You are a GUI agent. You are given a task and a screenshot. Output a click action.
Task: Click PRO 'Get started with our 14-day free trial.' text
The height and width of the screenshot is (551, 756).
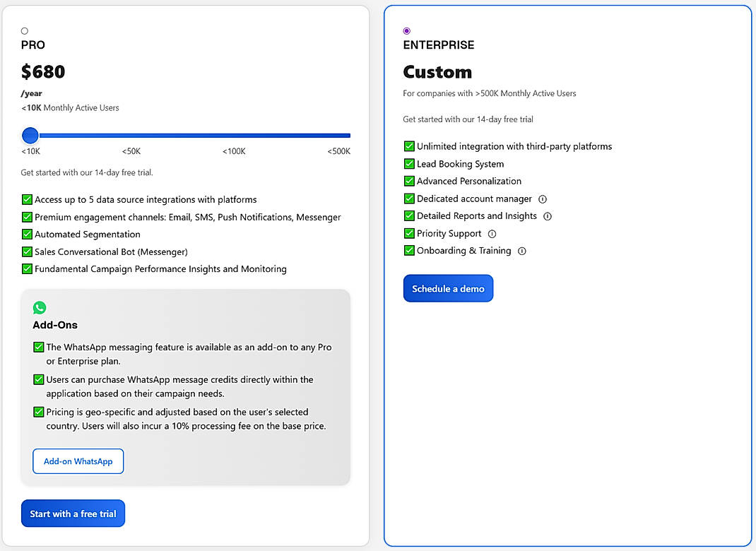click(x=87, y=172)
